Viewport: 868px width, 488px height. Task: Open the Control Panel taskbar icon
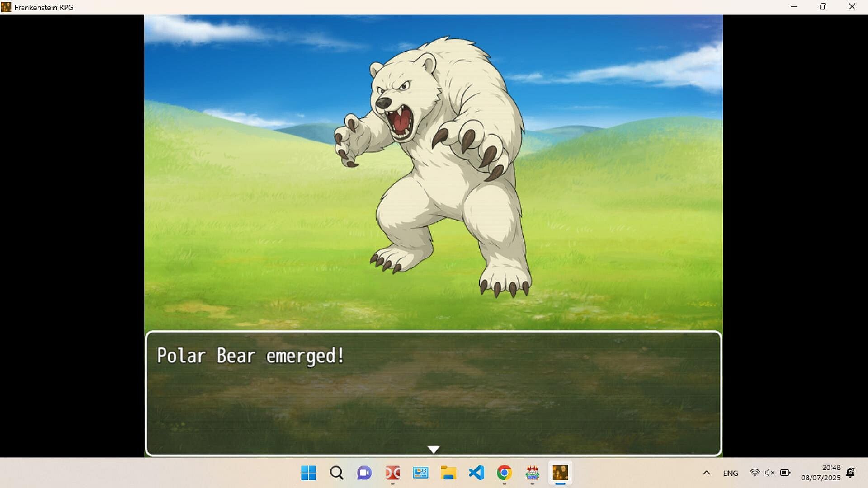point(420,473)
